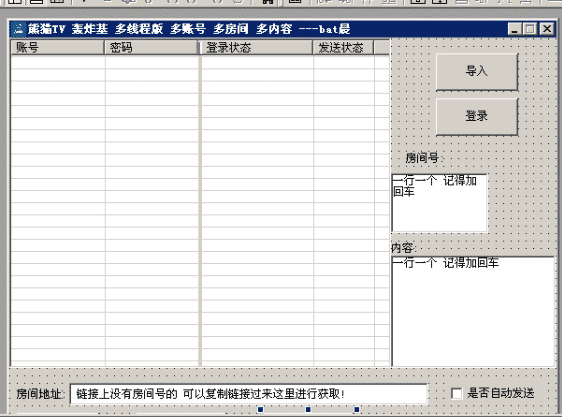Click the thick divider between 密码 and 登录状态
Image resolution: width=562 pixels, height=417 pixels.
[200, 204]
